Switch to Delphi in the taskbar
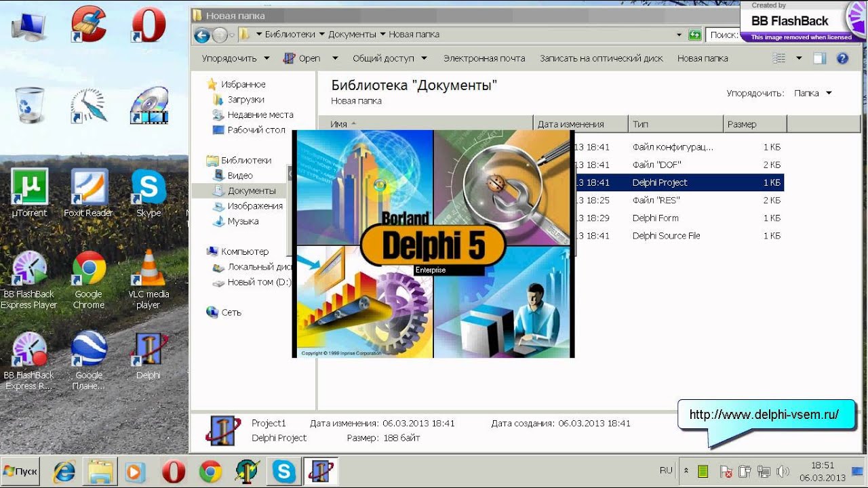The height and width of the screenshot is (488, 868). 320,471
